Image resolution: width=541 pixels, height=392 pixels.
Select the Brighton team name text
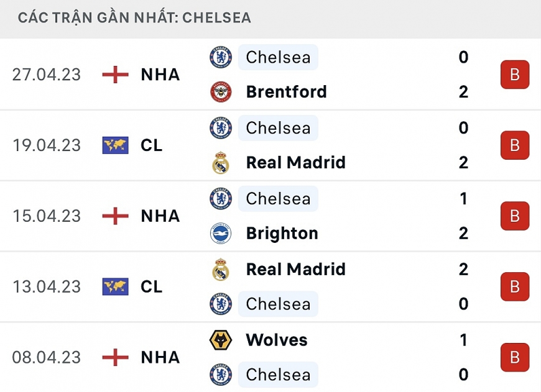282,233
